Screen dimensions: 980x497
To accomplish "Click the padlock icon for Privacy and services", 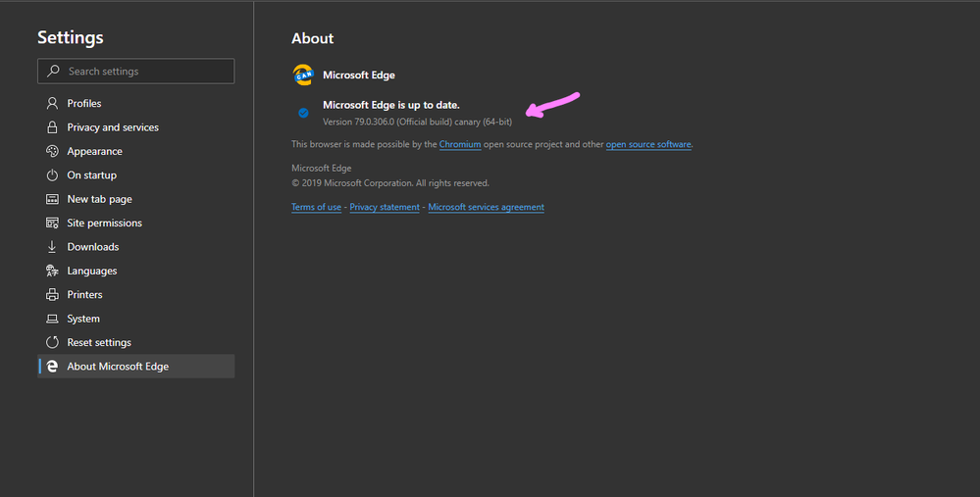I will 53,127.
